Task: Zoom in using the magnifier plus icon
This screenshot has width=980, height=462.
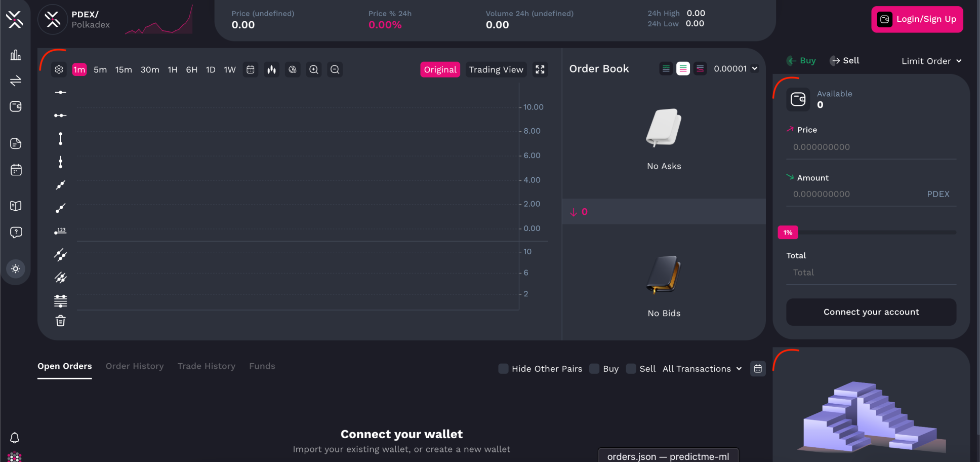Action: [x=313, y=69]
